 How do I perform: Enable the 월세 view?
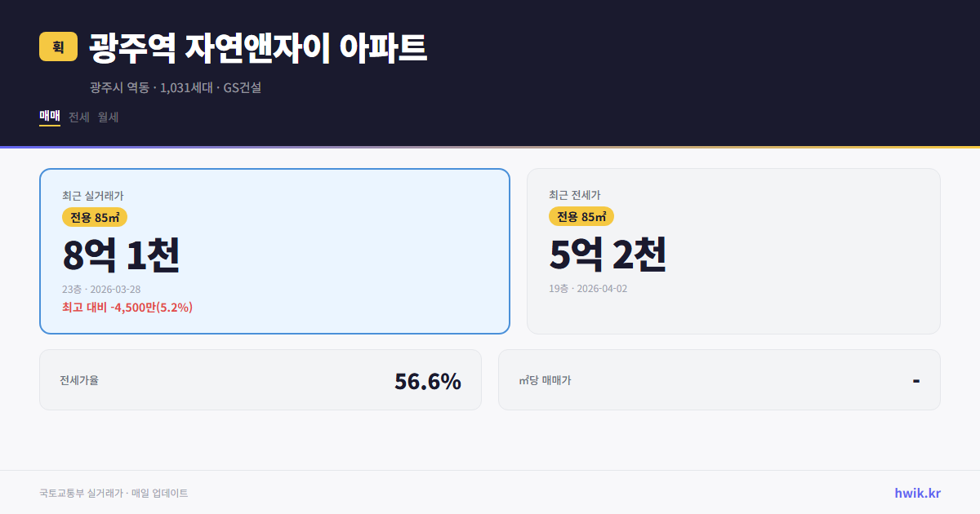tap(107, 117)
